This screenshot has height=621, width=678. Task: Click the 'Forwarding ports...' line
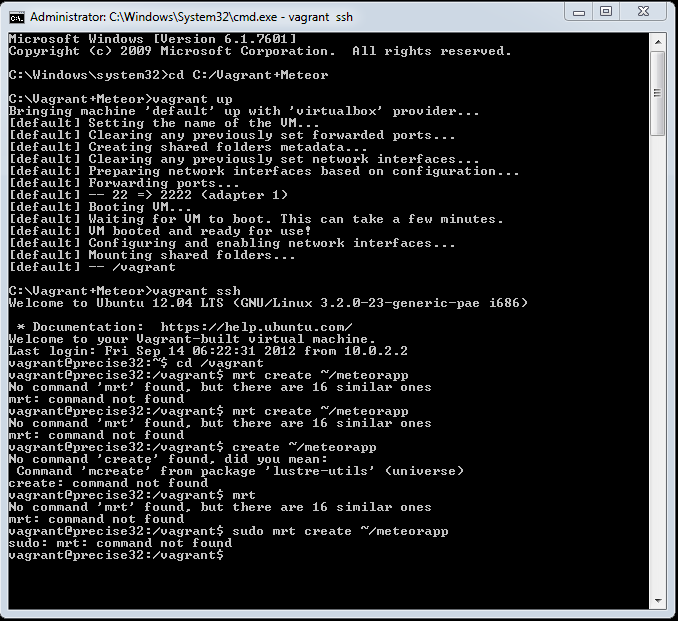tap(124, 183)
